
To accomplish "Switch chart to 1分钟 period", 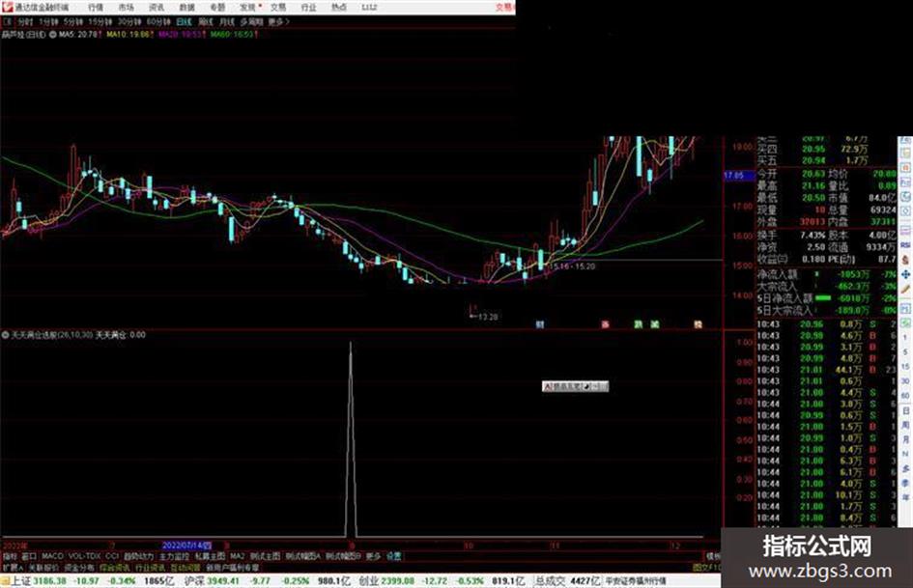I will (x=49, y=21).
